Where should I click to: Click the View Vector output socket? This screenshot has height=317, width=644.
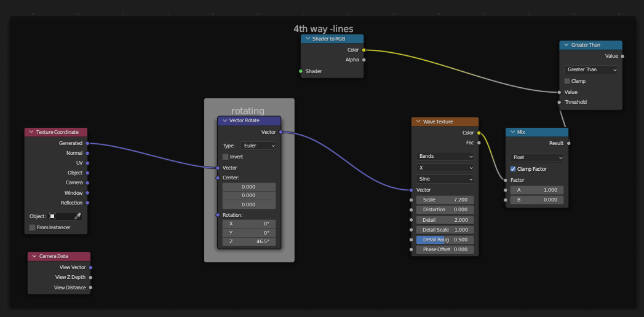click(x=90, y=267)
